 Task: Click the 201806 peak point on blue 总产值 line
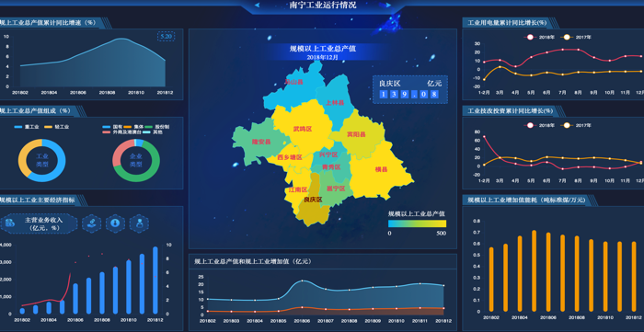[303, 280]
